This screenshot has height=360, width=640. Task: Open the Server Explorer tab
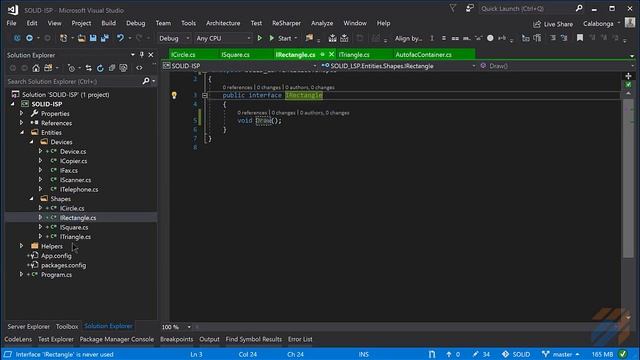pos(29,327)
